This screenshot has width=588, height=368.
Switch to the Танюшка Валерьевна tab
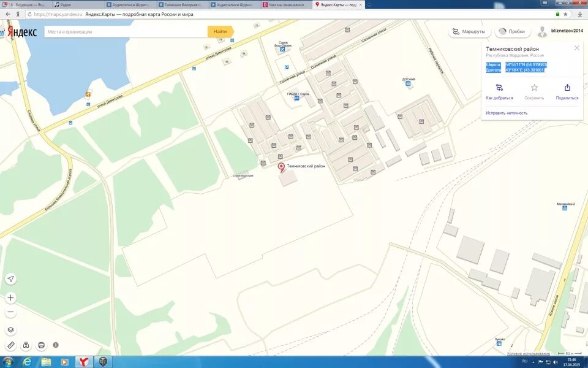[x=182, y=5]
